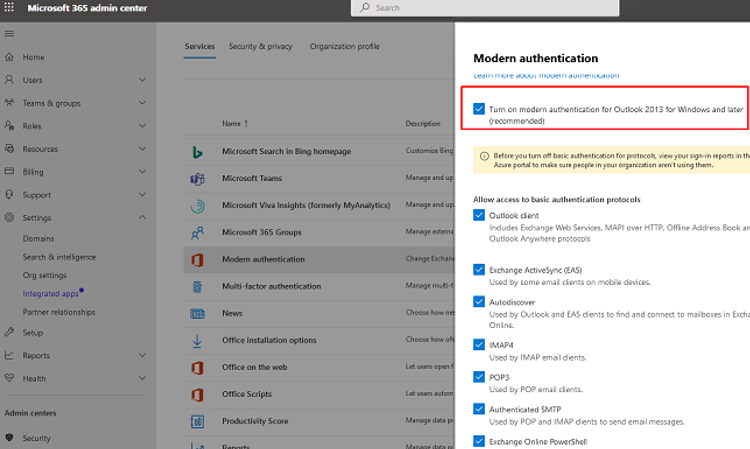Select the "Microsoft Viva Insights (formerly MyAnalytics)" row
Image resolution: width=750 pixels, height=449 pixels.
click(319, 206)
